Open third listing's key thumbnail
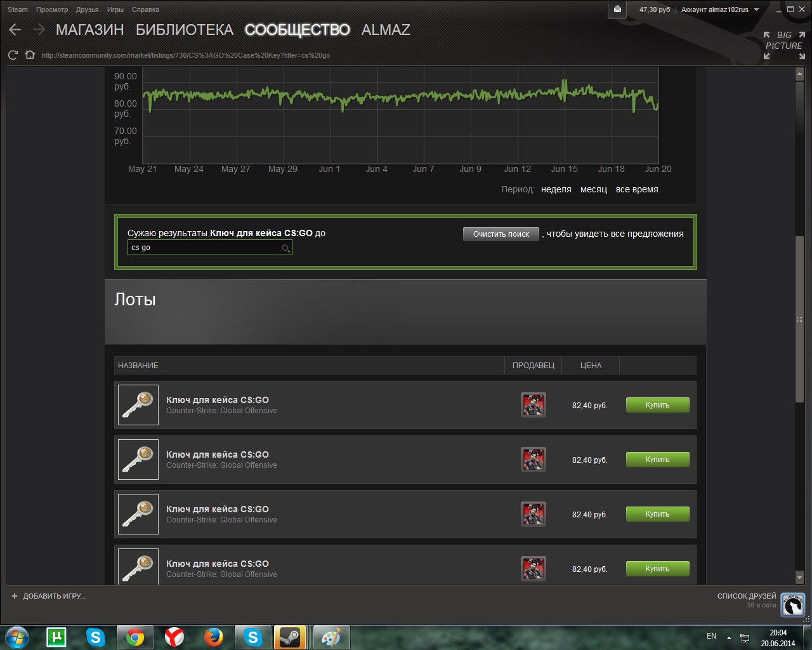 click(x=138, y=514)
